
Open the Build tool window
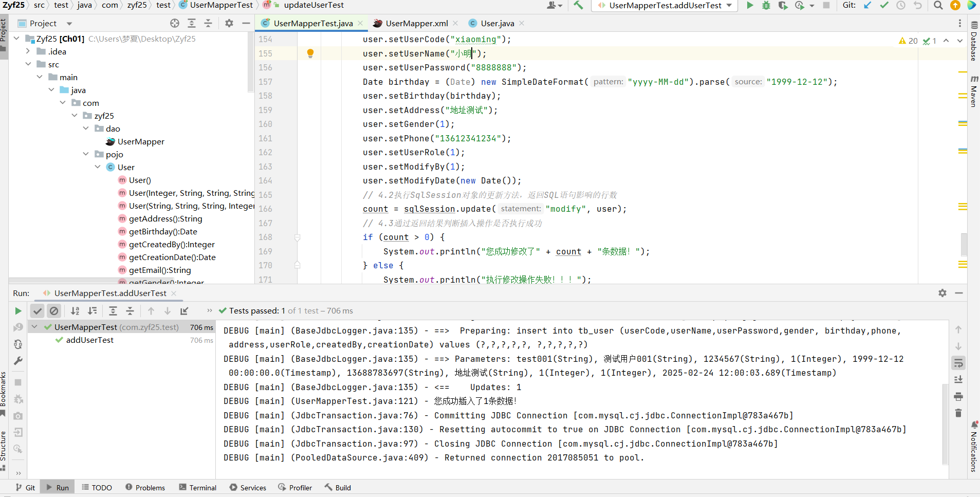click(338, 488)
